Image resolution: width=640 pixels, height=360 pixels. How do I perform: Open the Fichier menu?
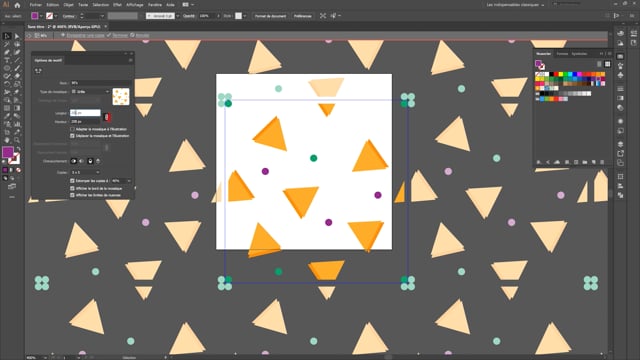(36, 5)
